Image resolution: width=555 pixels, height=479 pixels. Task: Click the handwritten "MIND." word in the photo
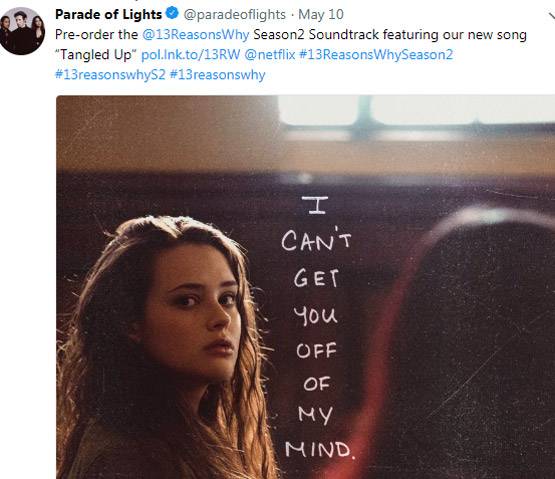320,450
